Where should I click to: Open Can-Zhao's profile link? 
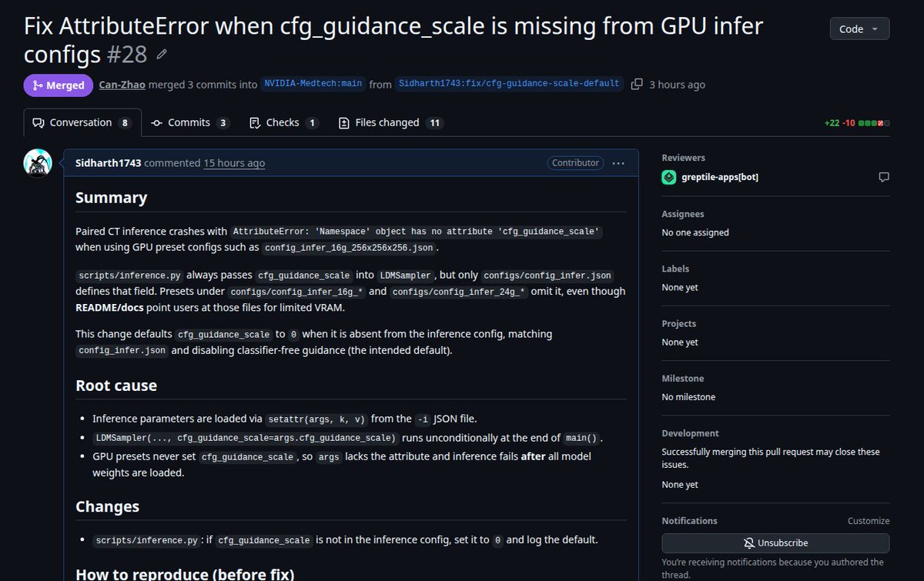click(x=122, y=85)
